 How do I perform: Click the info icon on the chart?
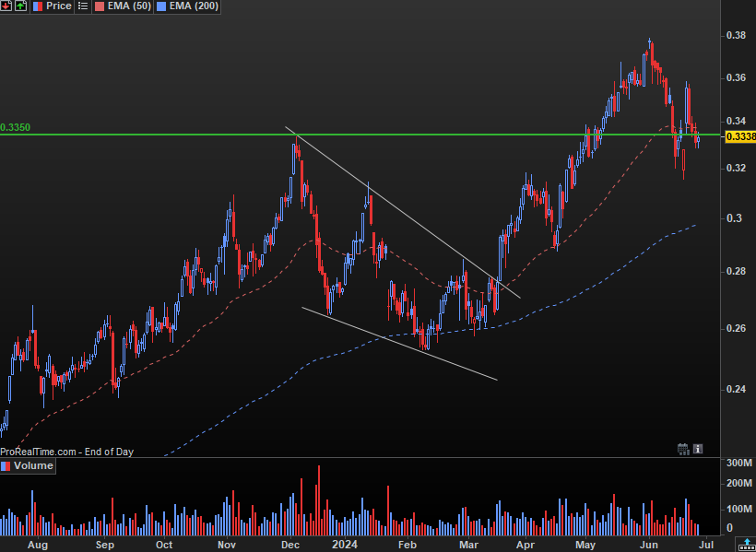pos(698,449)
